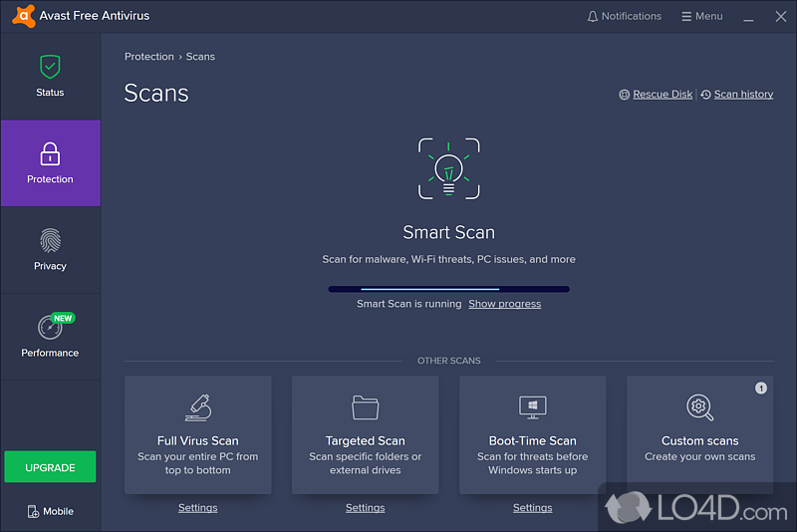Screen dimensions: 797x532
Task: Click the Mobile device icon
Action: pos(33,512)
